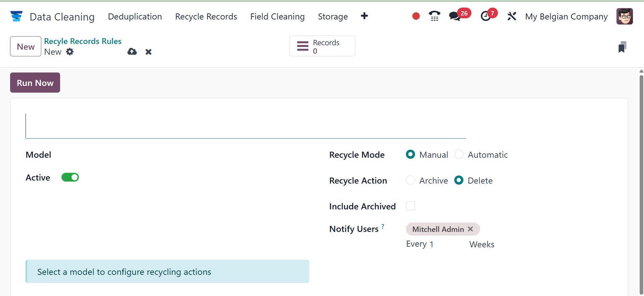Open My Belgian Company switcher

(x=566, y=16)
